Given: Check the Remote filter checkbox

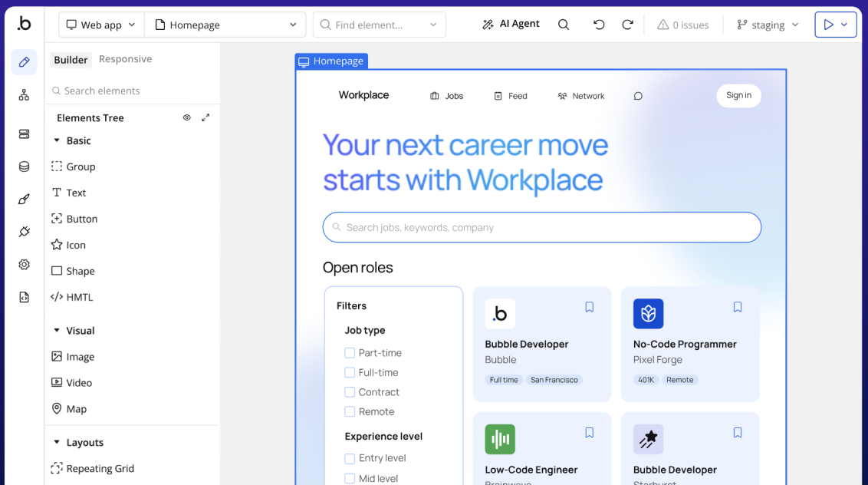Looking at the screenshot, I should tap(350, 412).
